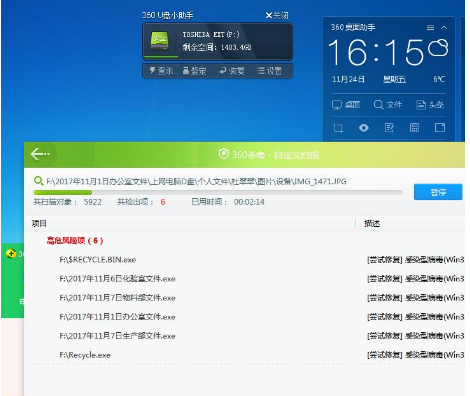The image size is (470, 396).
Task: Click the date 11月24日
Action: point(348,79)
